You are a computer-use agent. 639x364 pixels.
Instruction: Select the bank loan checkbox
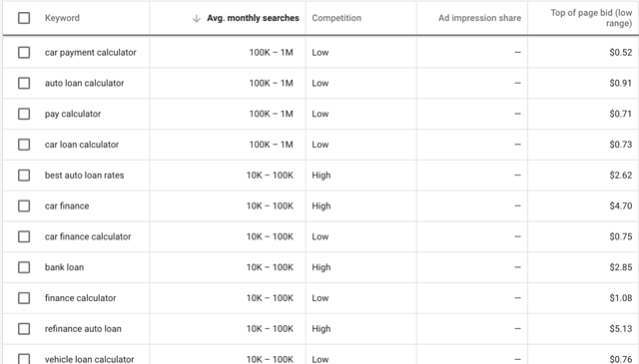click(24, 267)
